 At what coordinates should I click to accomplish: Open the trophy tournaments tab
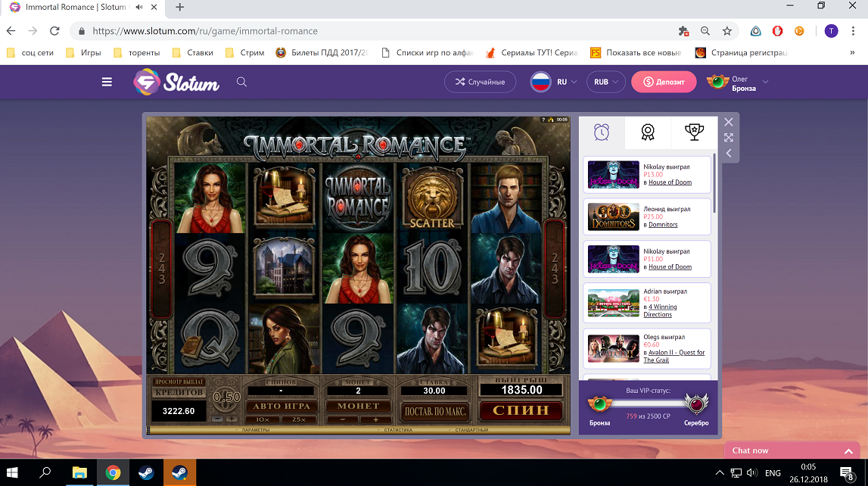(694, 132)
